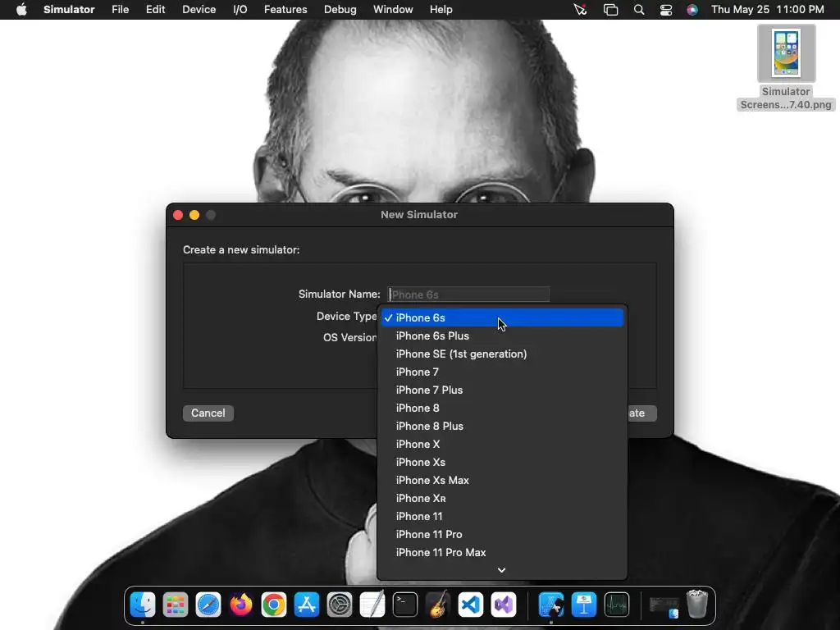Minimize the New Simulator window
The width and height of the screenshot is (840, 630).
(194, 215)
